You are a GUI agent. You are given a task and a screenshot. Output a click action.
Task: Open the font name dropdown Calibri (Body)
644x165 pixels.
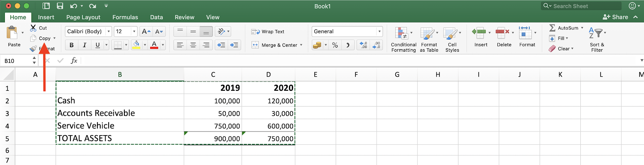[x=109, y=31]
